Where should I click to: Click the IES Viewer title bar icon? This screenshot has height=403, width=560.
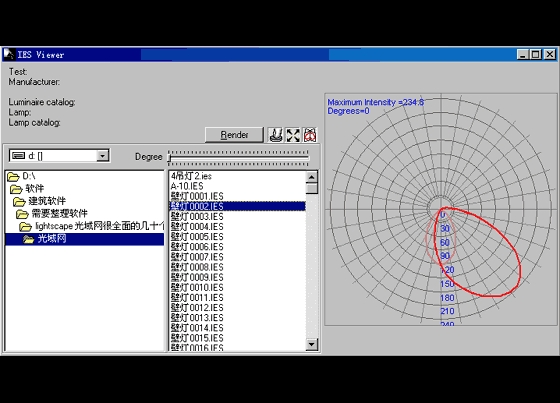click(9, 54)
